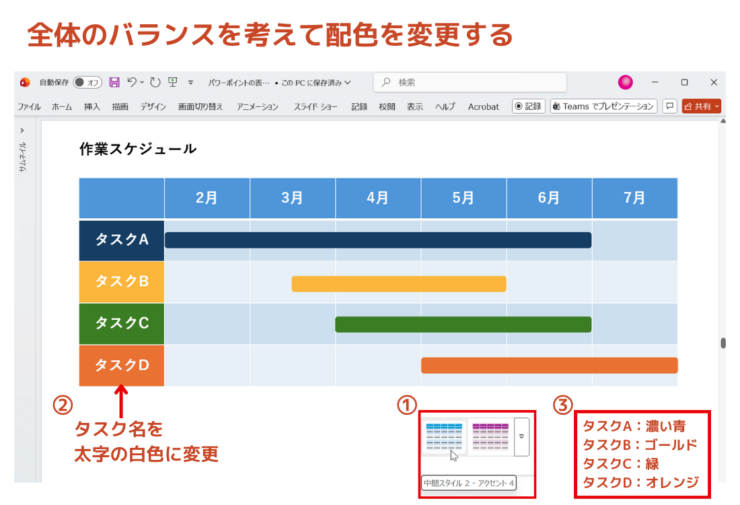Open the アニメーション tab
The width and height of the screenshot is (740, 505).
pyautogui.click(x=258, y=107)
